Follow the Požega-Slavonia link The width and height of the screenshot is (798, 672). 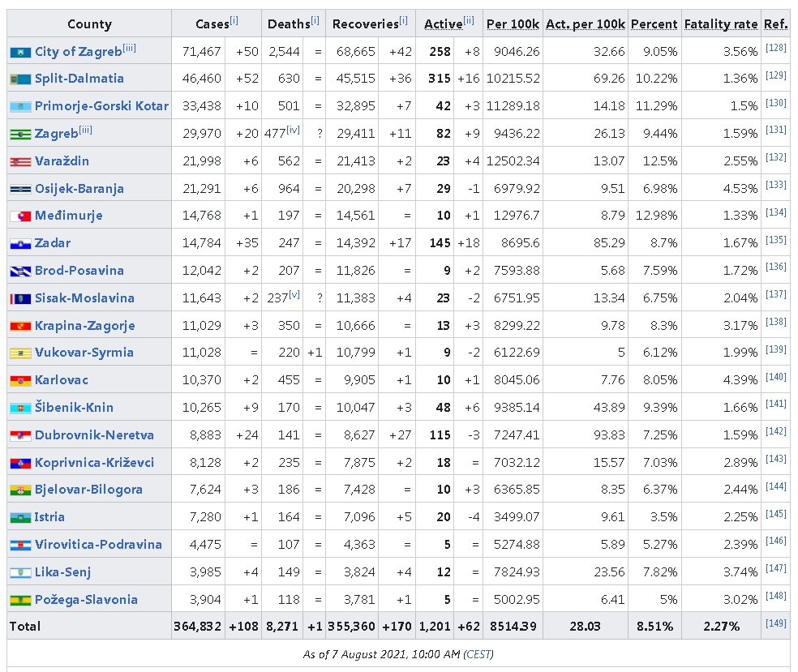click(x=86, y=600)
